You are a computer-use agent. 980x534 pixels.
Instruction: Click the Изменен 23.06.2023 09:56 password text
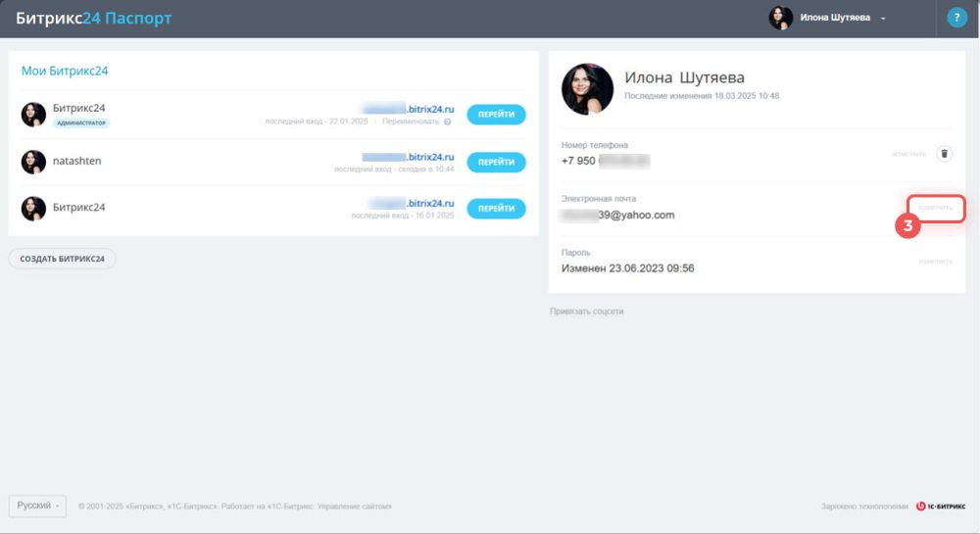[627, 267]
